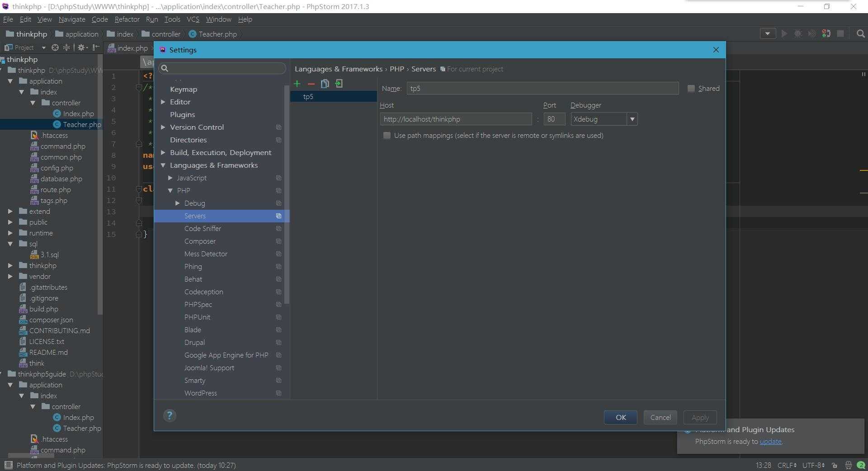Expand the Version Control settings node
The height and width of the screenshot is (471, 868).
[163, 127]
